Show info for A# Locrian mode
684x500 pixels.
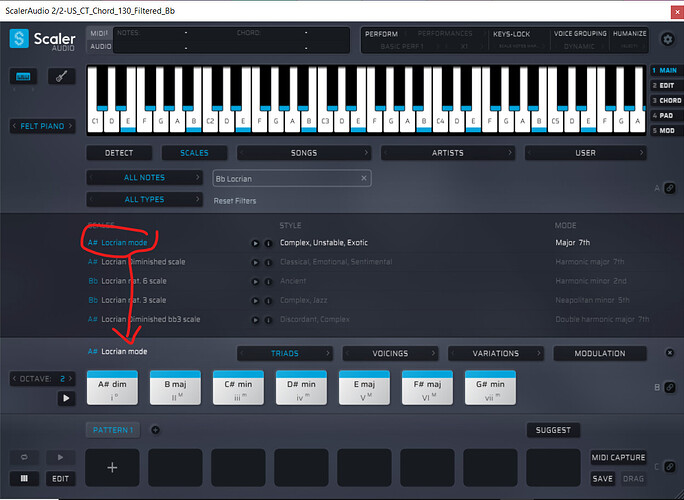click(x=268, y=243)
